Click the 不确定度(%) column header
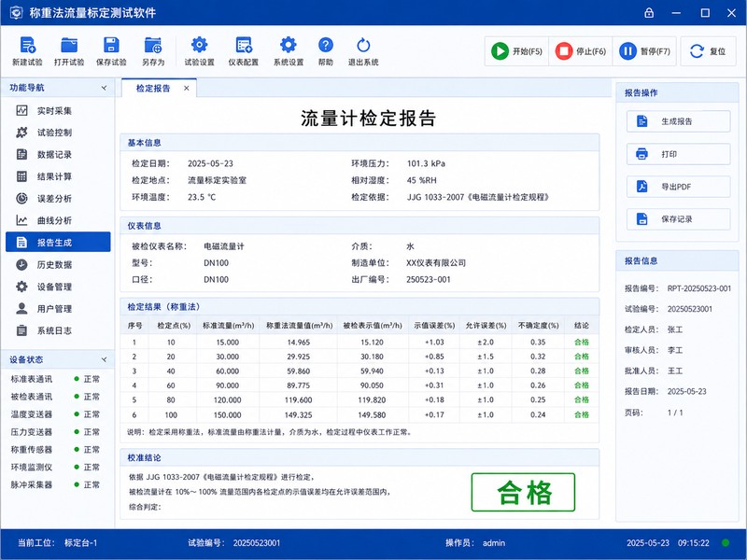This screenshot has width=747, height=560. pos(539,326)
